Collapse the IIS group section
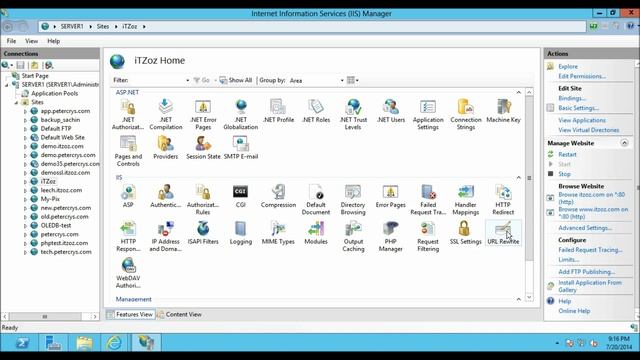Viewport: 640px width, 360px height. [x=518, y=178]
